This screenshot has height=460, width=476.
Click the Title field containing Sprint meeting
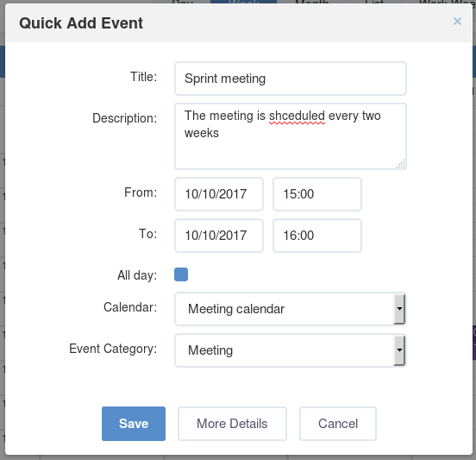point(291,79)
